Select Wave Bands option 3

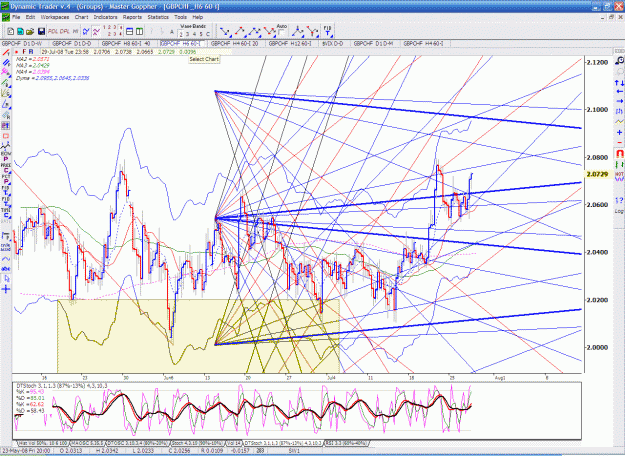pos(187,34)
